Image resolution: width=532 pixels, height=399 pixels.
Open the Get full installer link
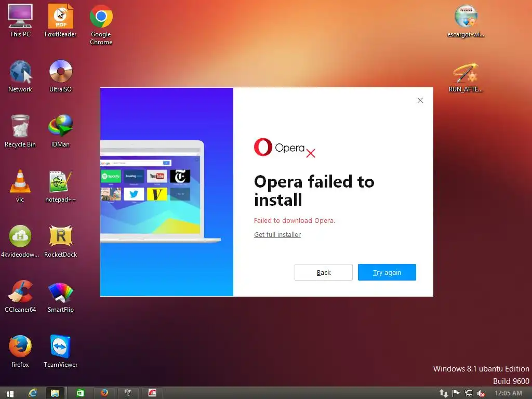(x=277, y=234)
